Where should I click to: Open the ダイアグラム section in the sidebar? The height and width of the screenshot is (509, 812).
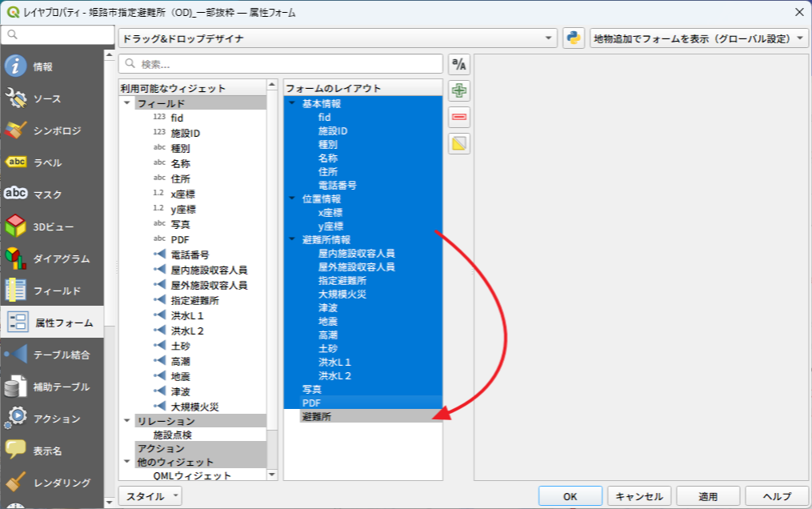click(53, 259)
